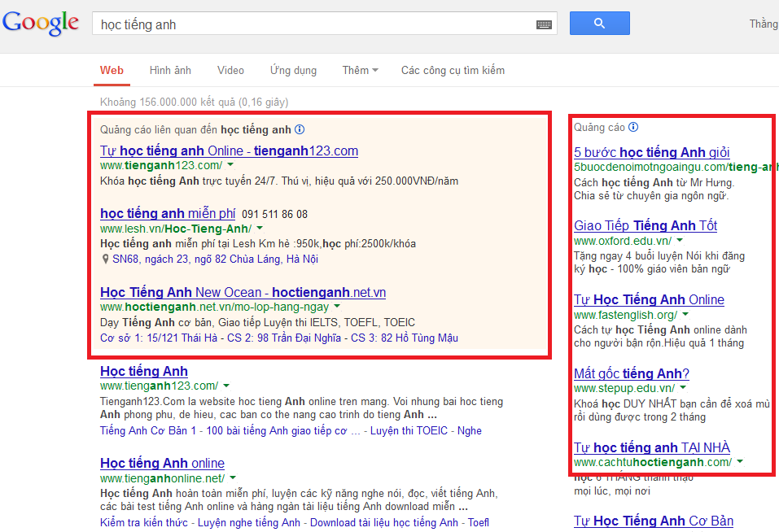Open the ad '5 bước học tiếng Anh giỏi'
The image size is (779, 532).
coord(652,152)
